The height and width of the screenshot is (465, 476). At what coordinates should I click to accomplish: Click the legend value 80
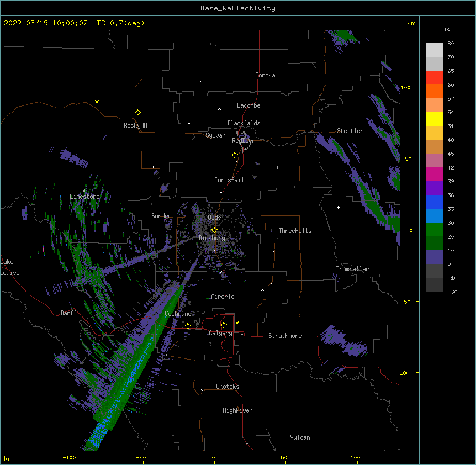click(x=451, y=44)
